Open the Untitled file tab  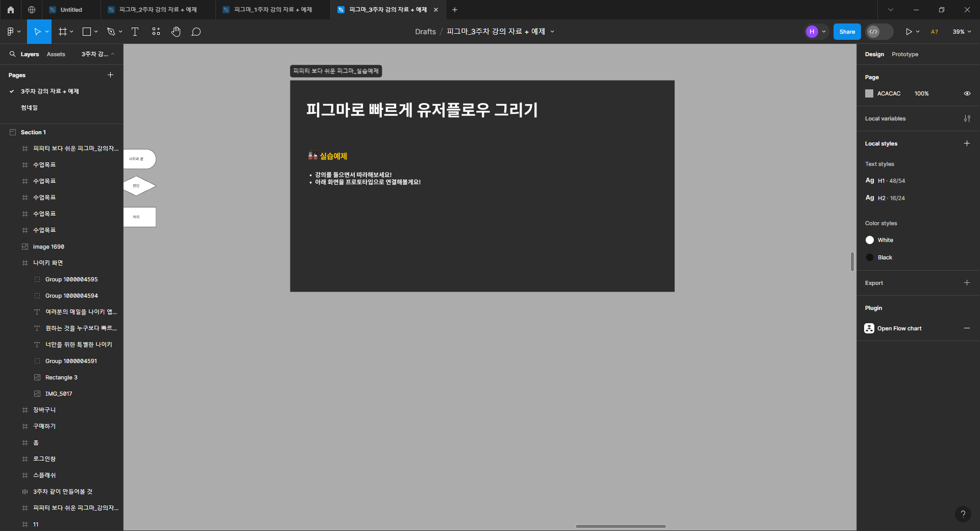coord(71,10)
